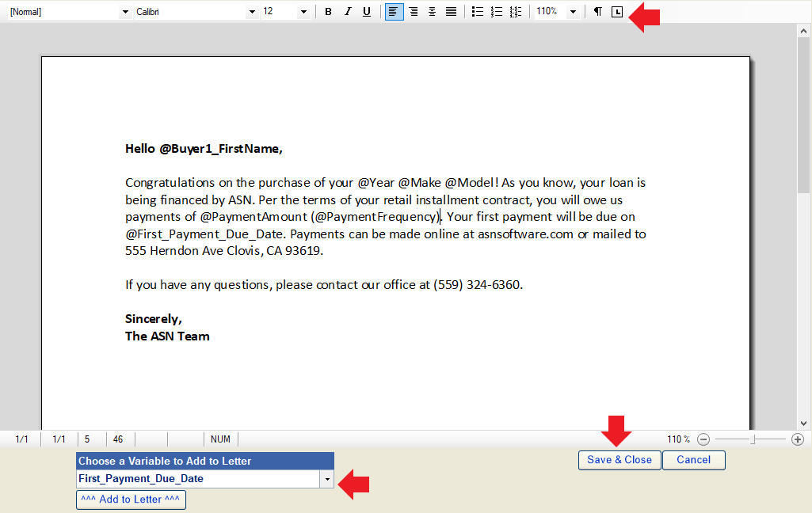Align text right
The image size is (812, 513).
tap(414, 11)
